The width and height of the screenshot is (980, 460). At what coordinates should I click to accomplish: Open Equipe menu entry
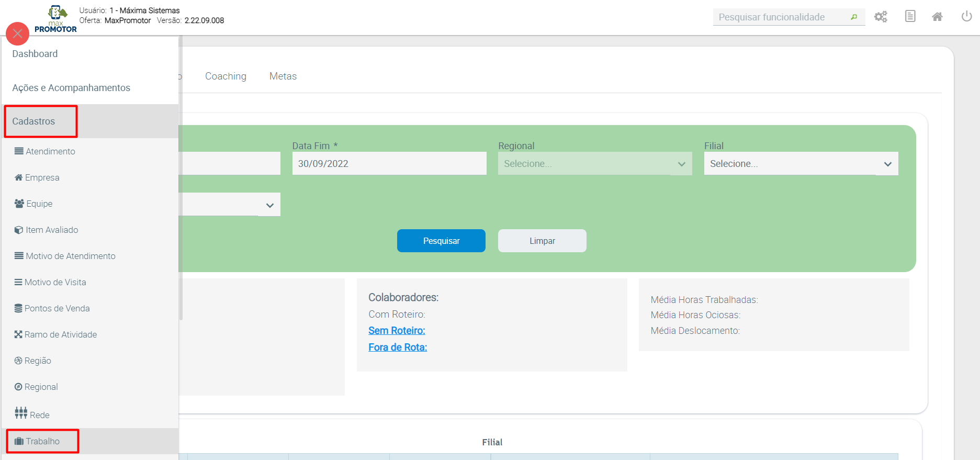coord(90,204)
